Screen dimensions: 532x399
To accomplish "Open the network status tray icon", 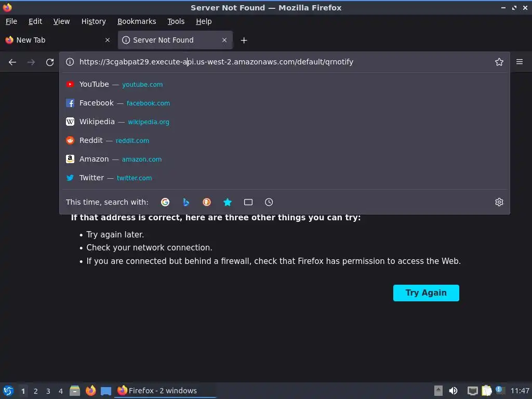I will (x=472, y=391).
